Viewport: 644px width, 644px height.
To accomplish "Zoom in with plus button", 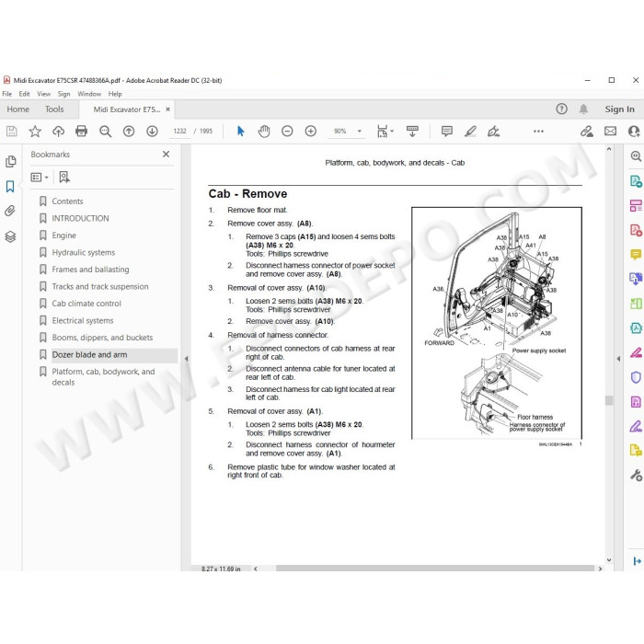I will [311, 132].
